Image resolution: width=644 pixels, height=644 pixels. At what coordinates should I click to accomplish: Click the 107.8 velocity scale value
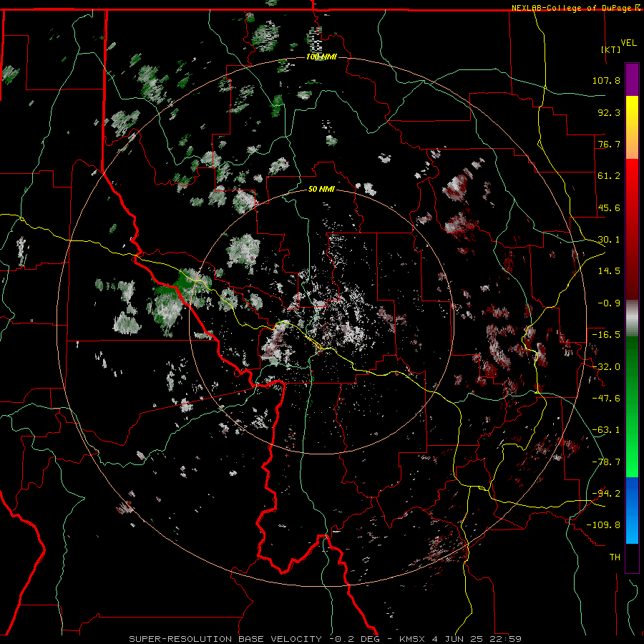(x=606, y=80)
